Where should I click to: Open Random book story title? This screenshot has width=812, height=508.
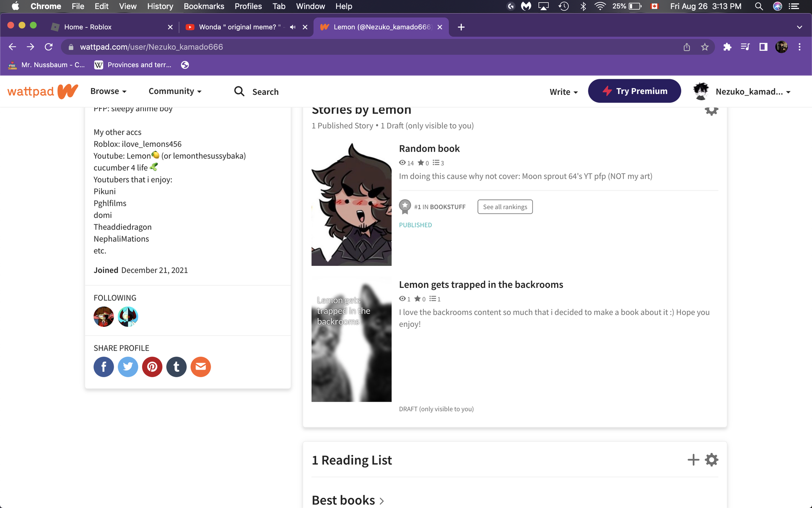click(429, 149)
